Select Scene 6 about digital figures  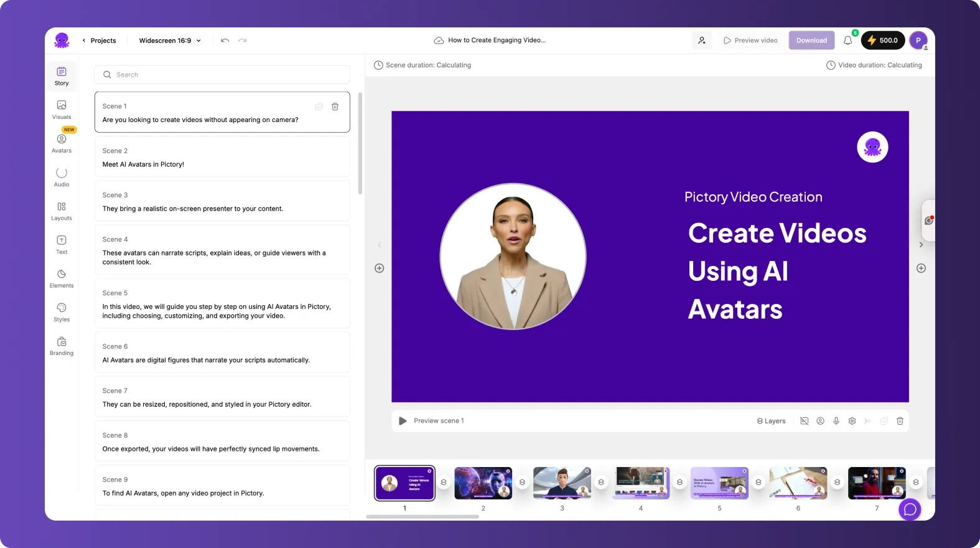pyautogui.click(x=222, y=352)
